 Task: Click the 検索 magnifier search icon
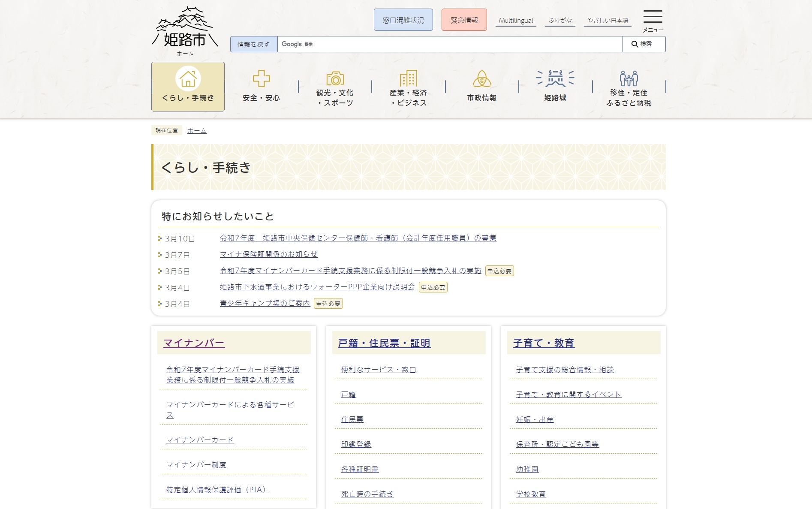(x=643, y=44)
